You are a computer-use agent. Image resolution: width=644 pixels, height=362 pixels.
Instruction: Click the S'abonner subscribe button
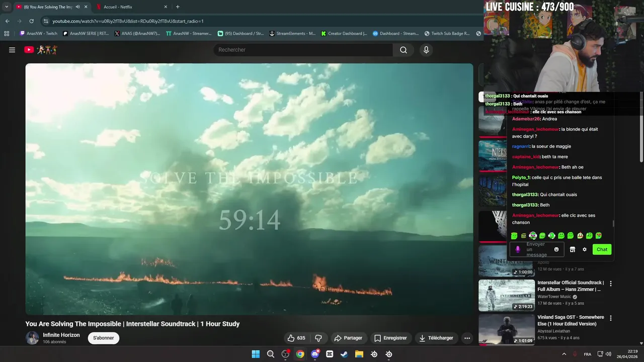click(x=104, y=338)
